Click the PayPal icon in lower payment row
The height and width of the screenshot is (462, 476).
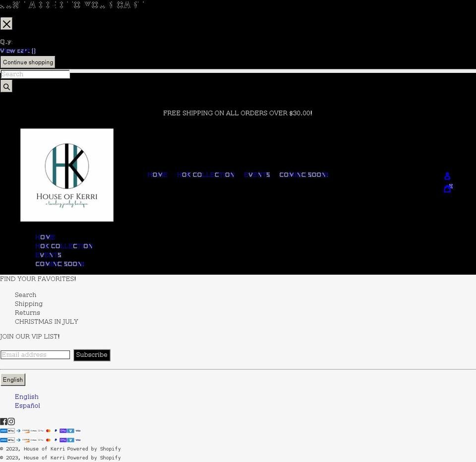click(x=56, y=440)
